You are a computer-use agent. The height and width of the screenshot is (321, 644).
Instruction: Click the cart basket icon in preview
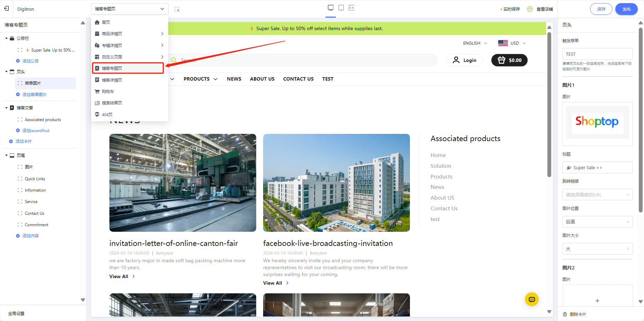tap(501, 60)
